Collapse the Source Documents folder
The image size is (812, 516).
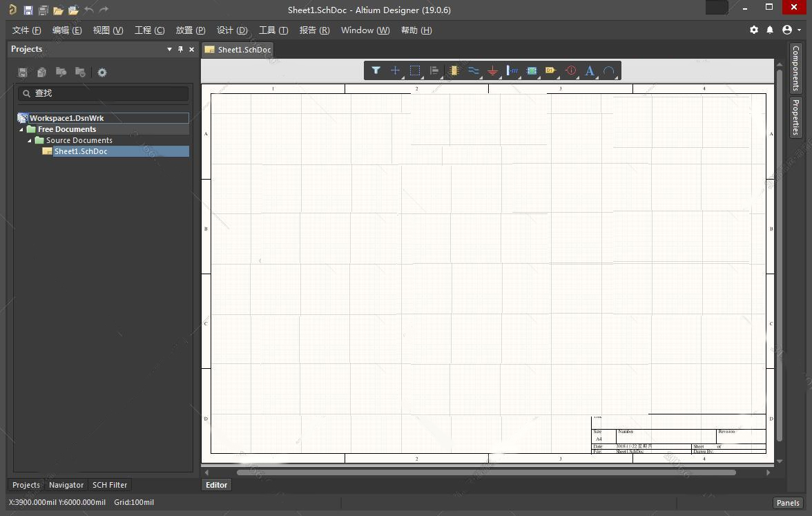point(30,140)
